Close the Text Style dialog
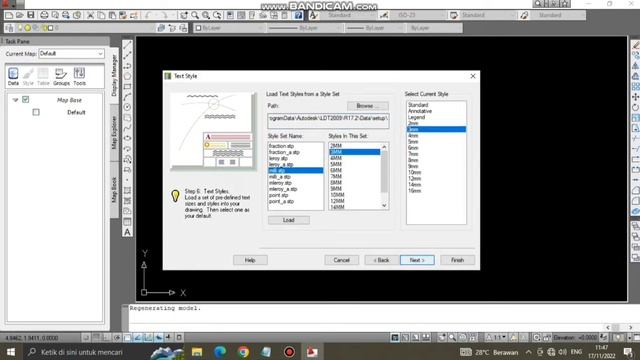 point(473,76)
